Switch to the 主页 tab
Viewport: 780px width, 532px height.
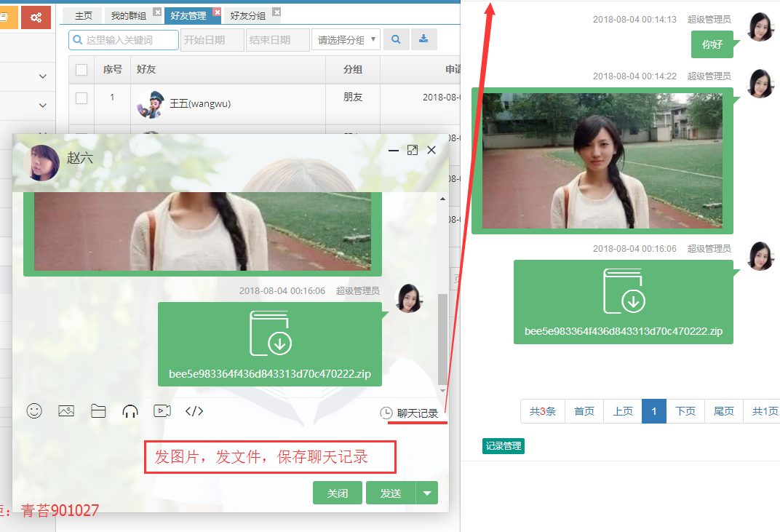pyautogui.click(x=84, y=16)
